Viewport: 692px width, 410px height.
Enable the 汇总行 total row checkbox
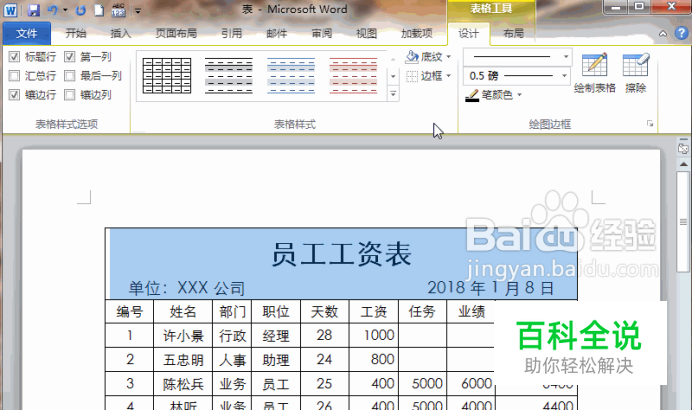(14, 76)
